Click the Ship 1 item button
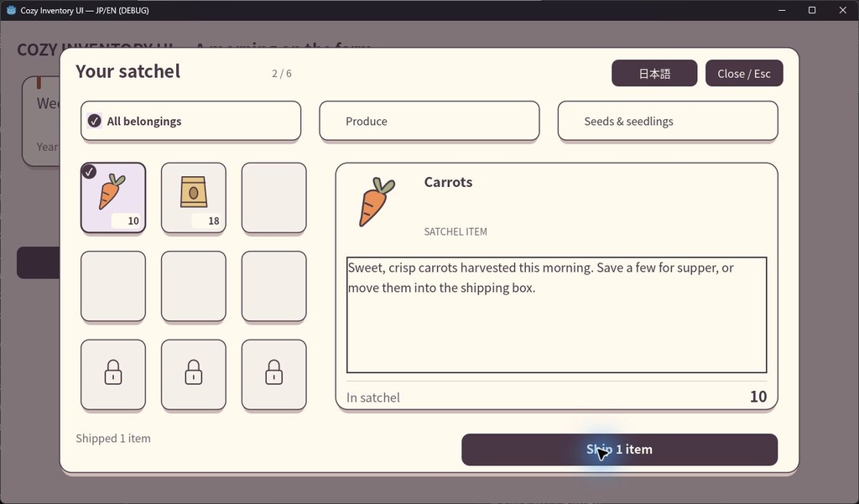Screen dimensions: 859x504 [620, 449]
